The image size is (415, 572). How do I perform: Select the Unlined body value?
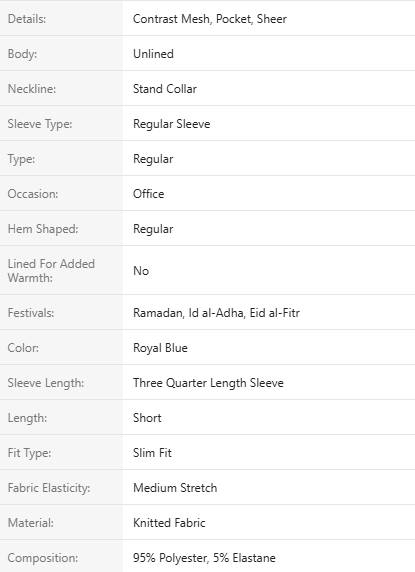click(x=153, y=54)
